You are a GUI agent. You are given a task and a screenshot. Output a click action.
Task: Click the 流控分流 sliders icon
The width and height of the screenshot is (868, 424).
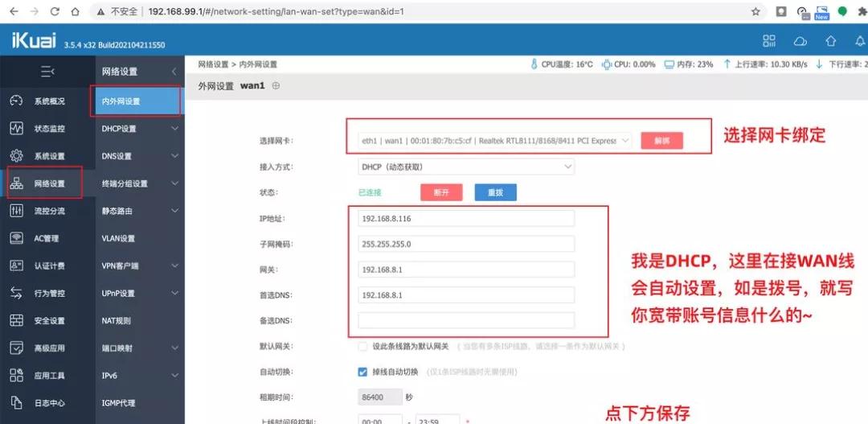17,211
